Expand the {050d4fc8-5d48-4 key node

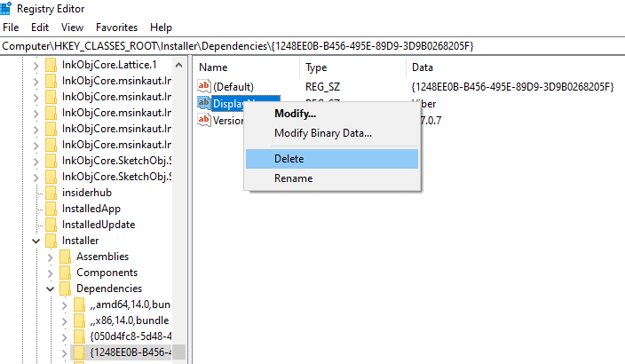click(x=65, y=336)
